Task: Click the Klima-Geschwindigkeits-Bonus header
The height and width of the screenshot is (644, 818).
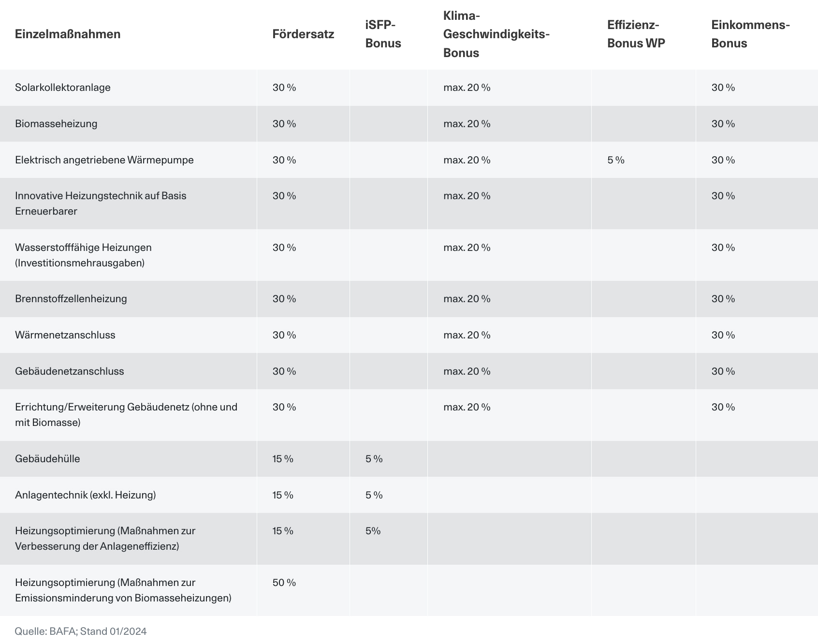Action: tap(497, 34)
